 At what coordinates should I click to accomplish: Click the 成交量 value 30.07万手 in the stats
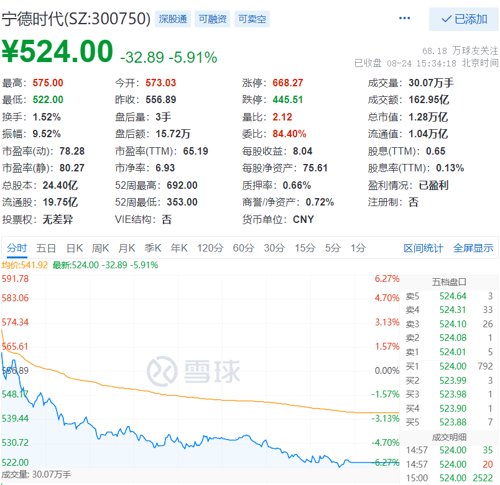point(431,83)
